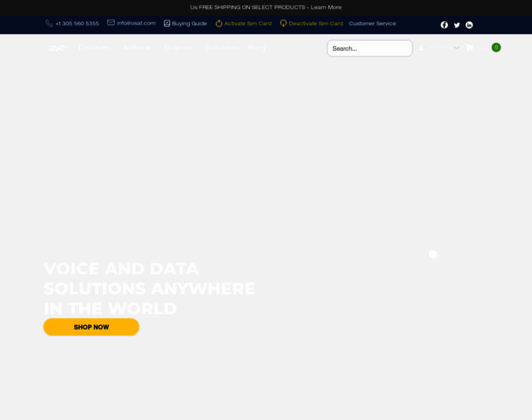Go to the Solutions page
This screenshot has width=532, height=420.
223,48
